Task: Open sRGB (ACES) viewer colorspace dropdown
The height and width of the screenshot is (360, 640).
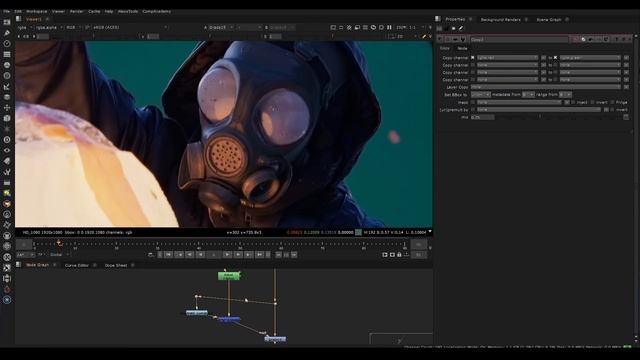Action: [x=130, y=27]
